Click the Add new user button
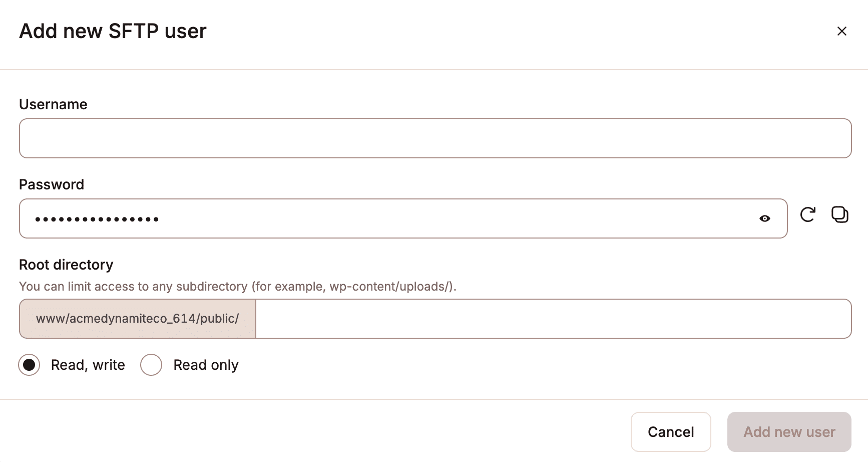This screenshot has height=462, width=868. pyautogui.click(x=788, y=431)
